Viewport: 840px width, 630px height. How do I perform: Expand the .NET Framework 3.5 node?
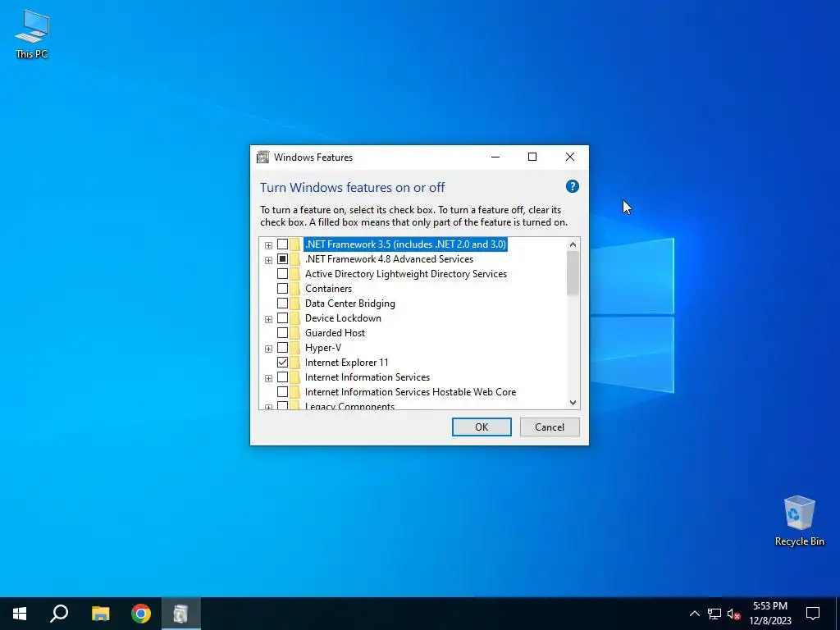coord(268,245)
